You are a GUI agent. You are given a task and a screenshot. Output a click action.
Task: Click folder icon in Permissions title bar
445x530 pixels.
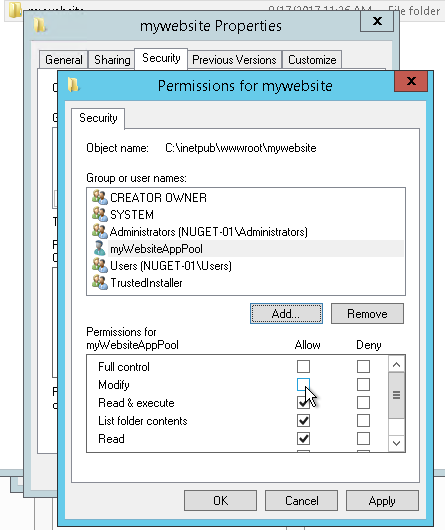(73, 85)
